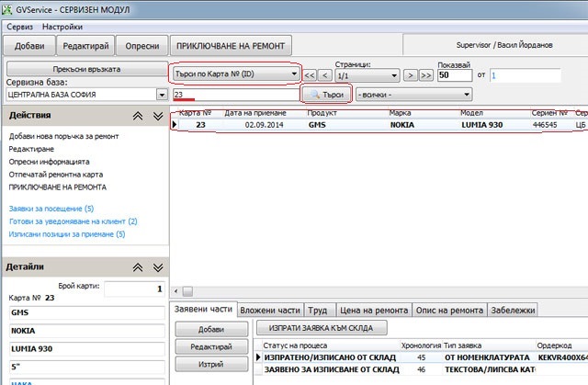Click Редактирай button in Заявени части tab
The width and height of the screenshot is (588, 385).
click(211, 346)
